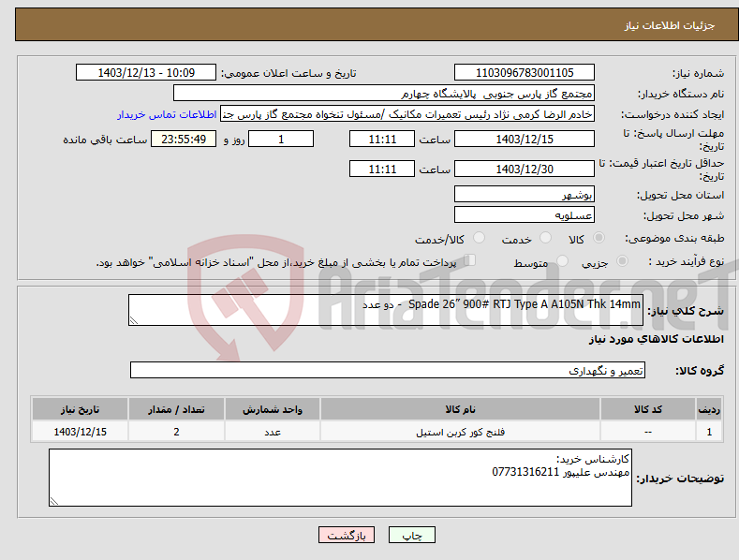
Task: Click the general description Spade 26" text area
Action: pyautogui.click(x=386, y=310)
